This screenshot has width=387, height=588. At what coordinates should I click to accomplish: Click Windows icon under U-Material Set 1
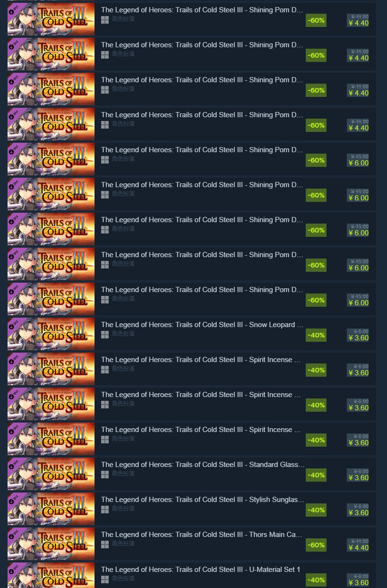(x=105, y=579)
